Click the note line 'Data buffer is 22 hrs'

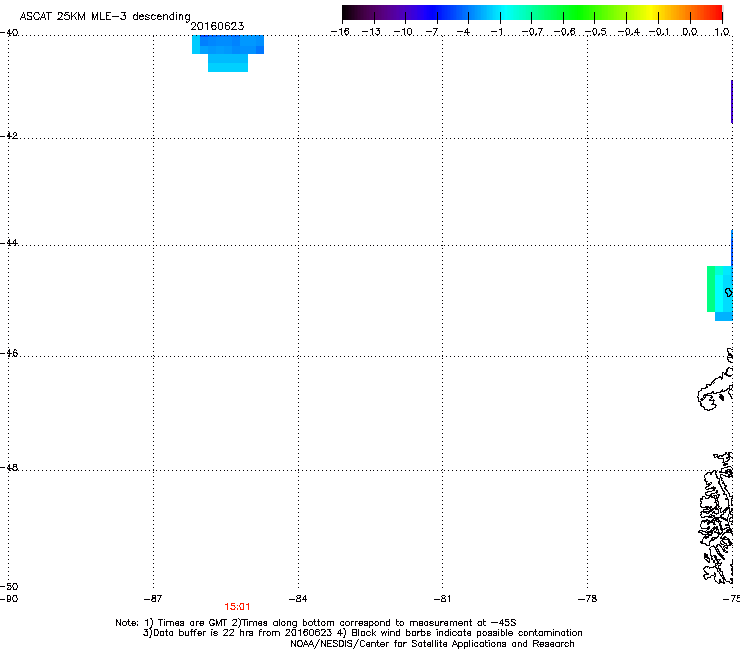pos(362,633)
